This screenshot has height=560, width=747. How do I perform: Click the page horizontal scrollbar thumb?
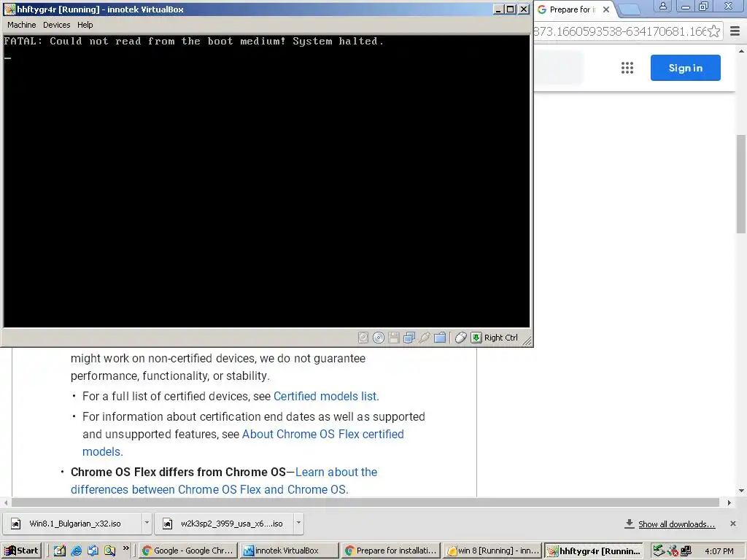pos(365,503)
